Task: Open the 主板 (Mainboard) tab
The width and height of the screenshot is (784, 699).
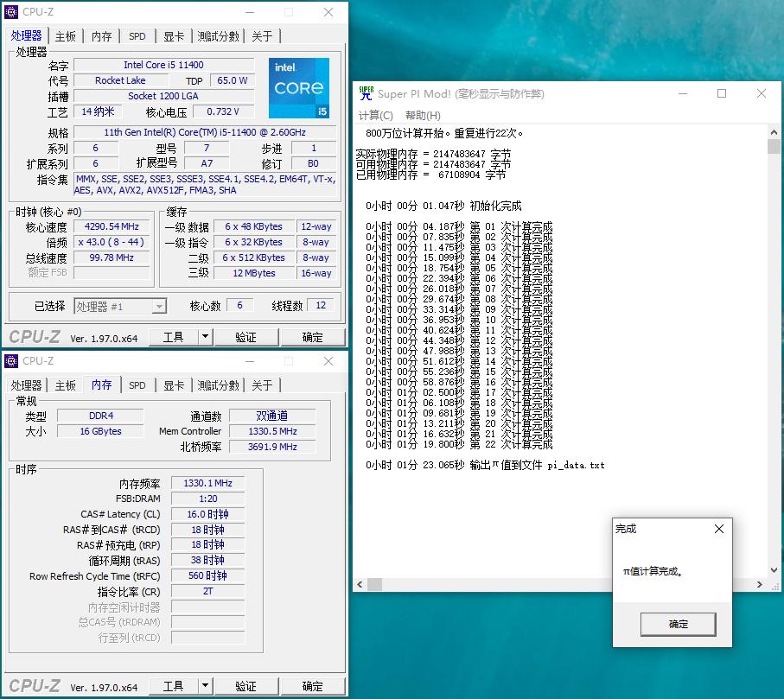Action: (65, 35)
